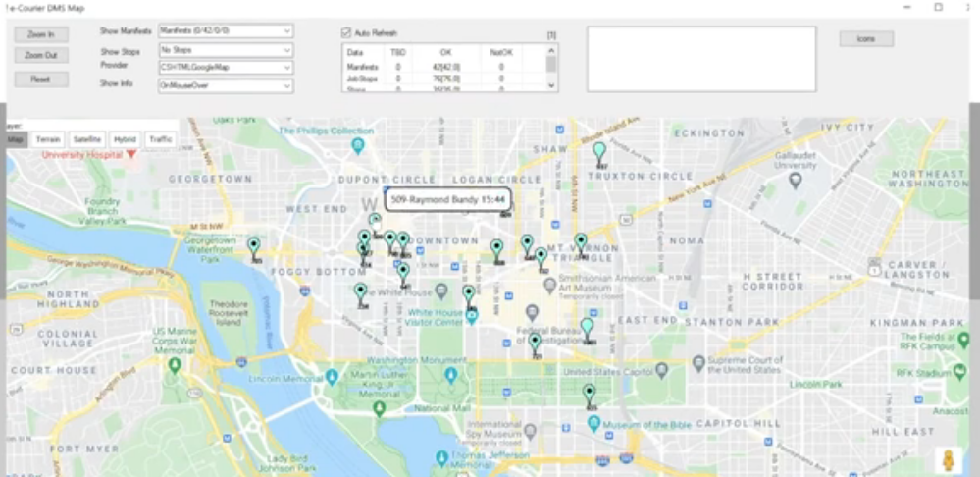Click the Phillips Collection map marker

[x=357, y=147]
